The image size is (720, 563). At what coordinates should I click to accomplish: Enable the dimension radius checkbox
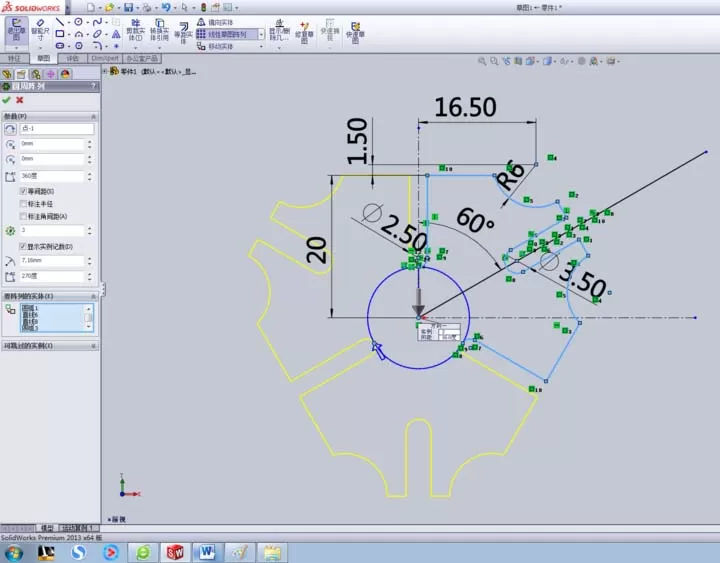(x=23, y=203)
